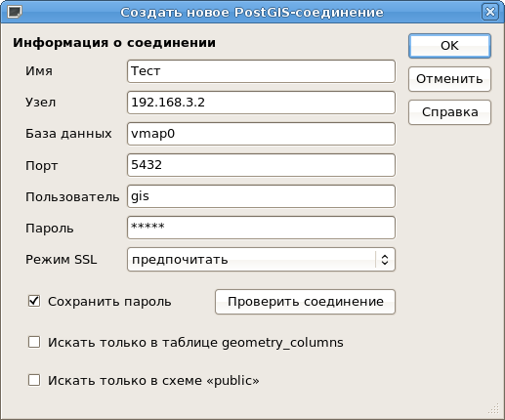This screenshot has width=505, height=420.
Task: Focus the Имя input field
Action: coord(261,71)
